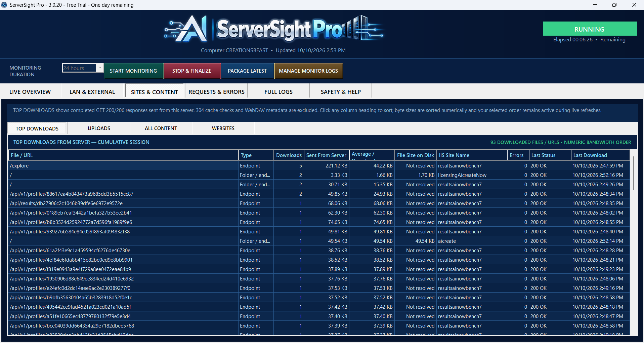This screenshot has height=343, width=644.
Task: Select the SITES & CONTENT tab
Action: [x=155, y=92]
